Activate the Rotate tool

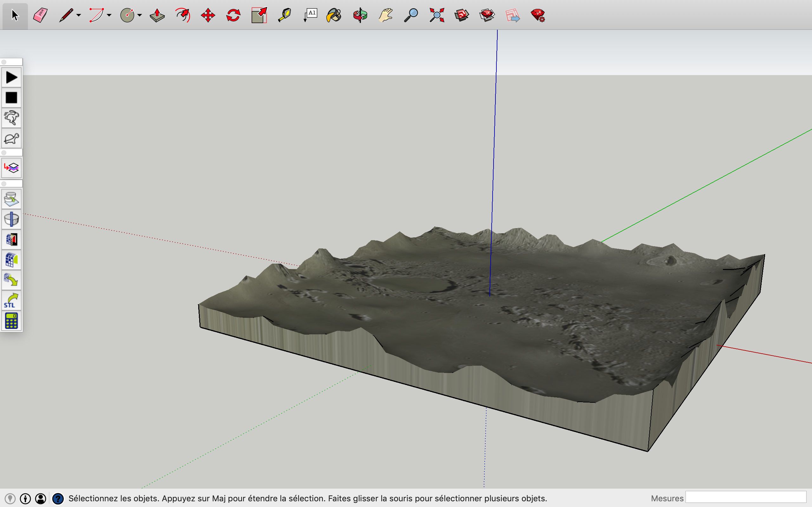[x=233, y=15]
